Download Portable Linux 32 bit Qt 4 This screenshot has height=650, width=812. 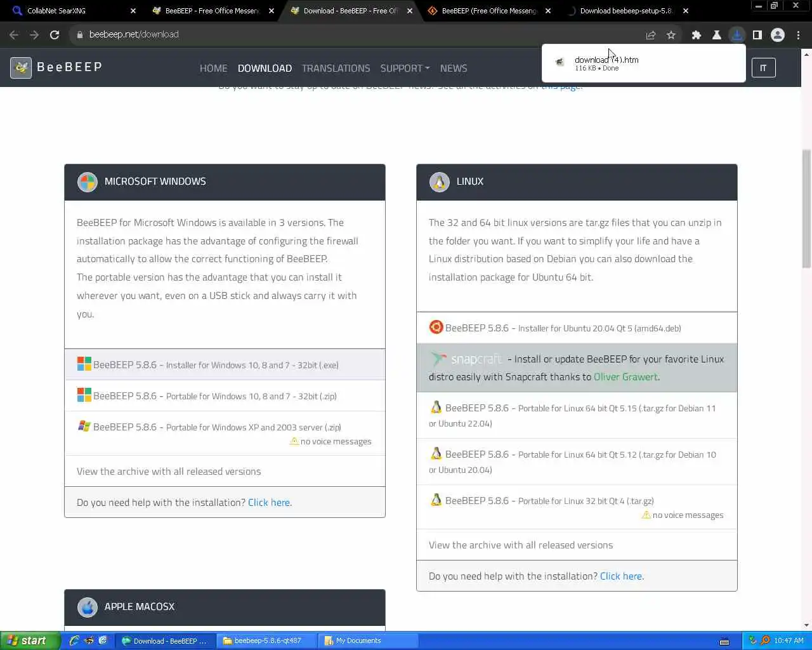coord(577,507)
